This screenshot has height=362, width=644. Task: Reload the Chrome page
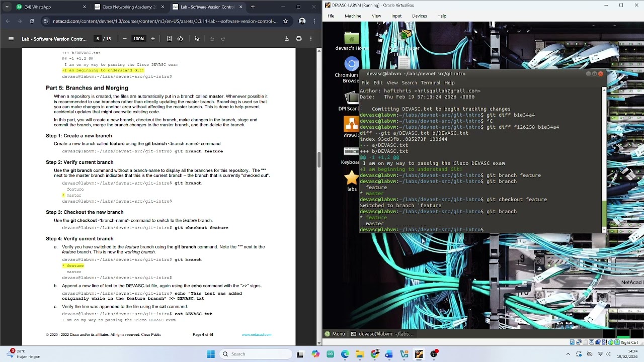[x=32, y=21]
